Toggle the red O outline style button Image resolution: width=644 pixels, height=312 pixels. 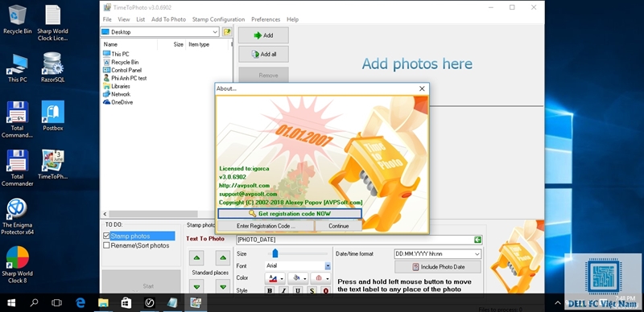(326, 290)
